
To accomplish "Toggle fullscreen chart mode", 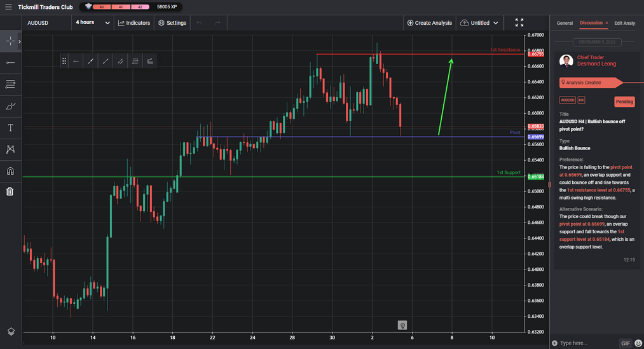I will click(519, 23).
